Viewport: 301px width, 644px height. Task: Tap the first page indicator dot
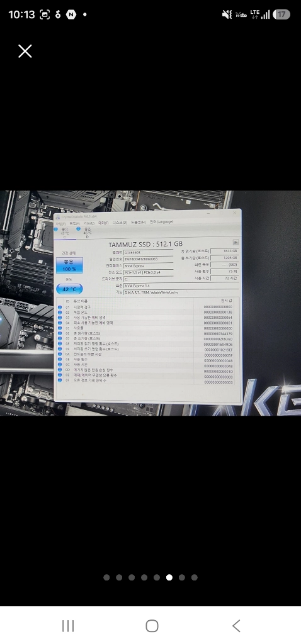[106, 577]
